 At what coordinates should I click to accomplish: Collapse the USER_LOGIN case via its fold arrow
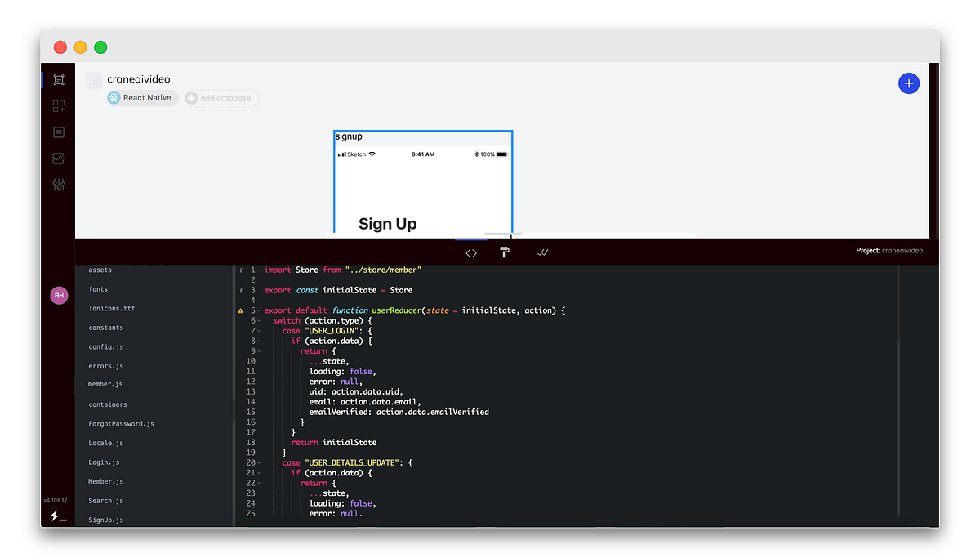(260, 330)
